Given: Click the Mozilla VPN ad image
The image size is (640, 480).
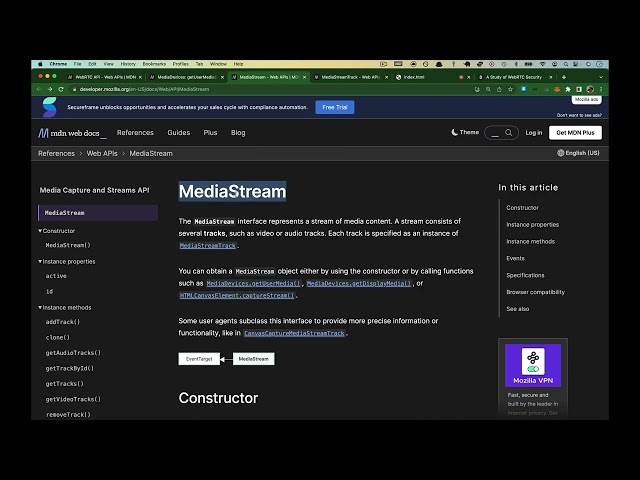Looking at the screenshot, I should coord(533,365).
